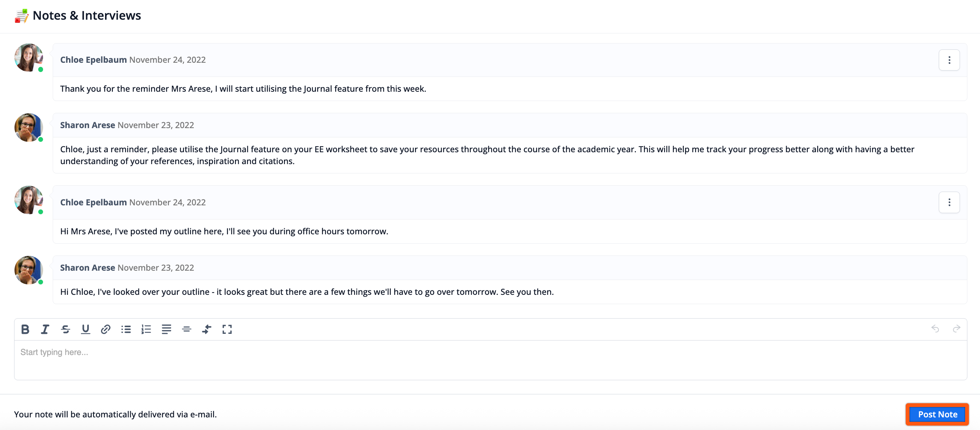Apply strikethrough text formatting
Screen dimensions: 980x430
coord(65,329)
